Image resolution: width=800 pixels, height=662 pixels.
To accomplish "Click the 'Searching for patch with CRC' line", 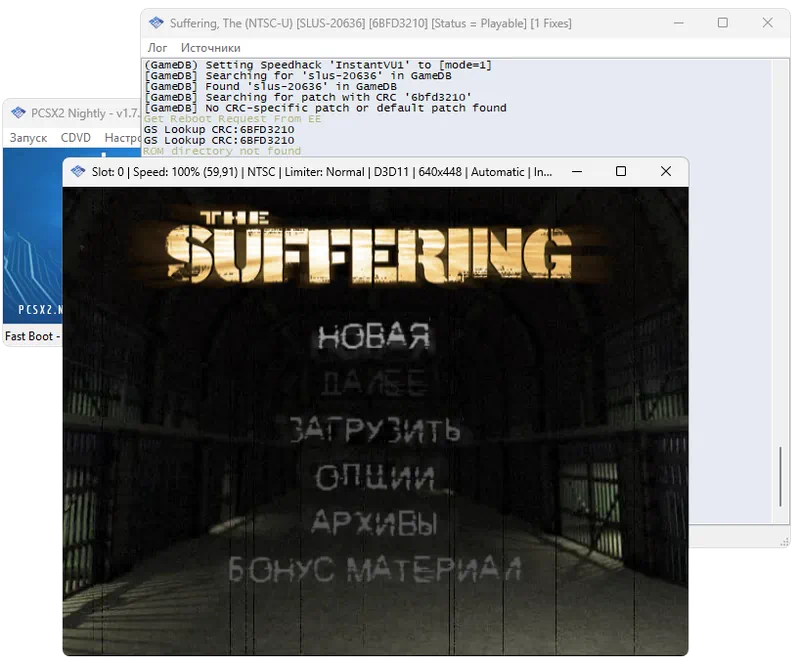I will 308,97.
